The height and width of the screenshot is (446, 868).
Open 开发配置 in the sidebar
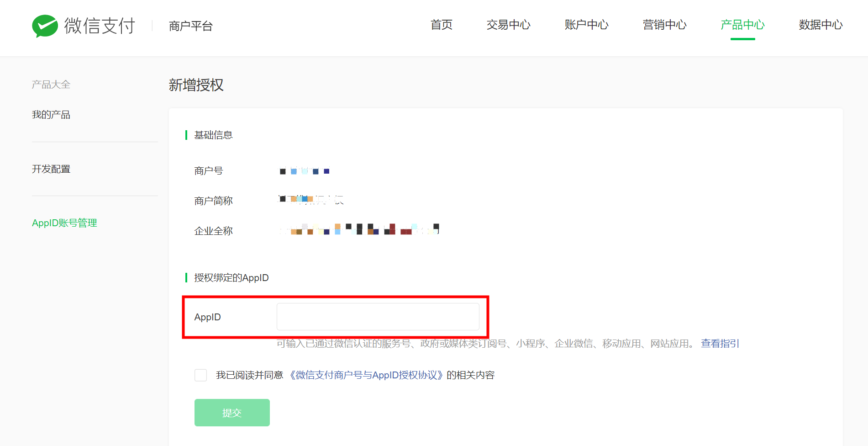pyautogui.click(x=51, y=169)
